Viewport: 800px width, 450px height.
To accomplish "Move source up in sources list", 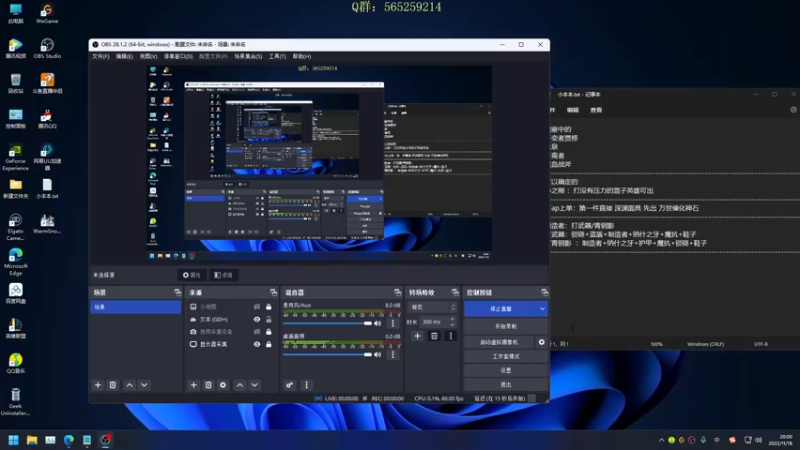I will coord(240,385).
